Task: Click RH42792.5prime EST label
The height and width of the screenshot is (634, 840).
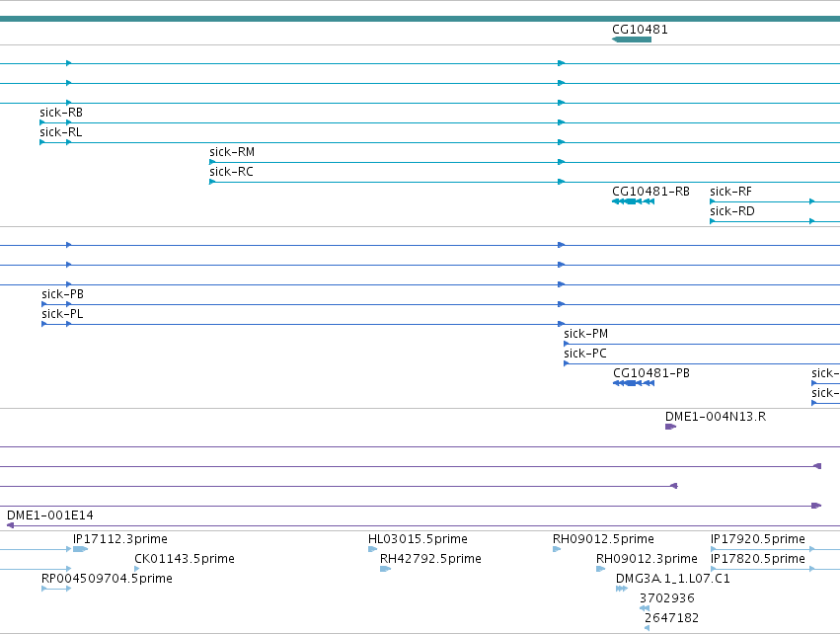Action: pyautogui.click(x=430, y=559)
